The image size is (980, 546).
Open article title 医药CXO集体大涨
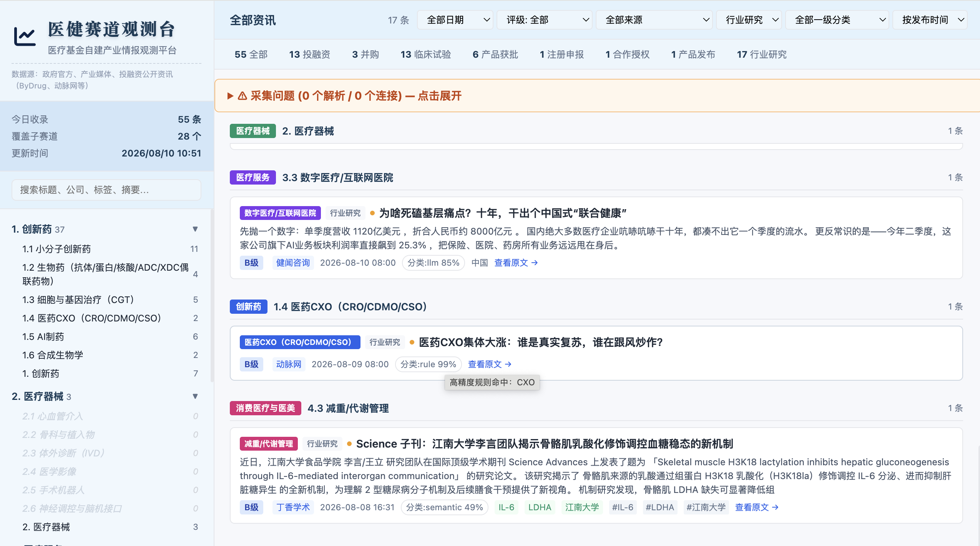point(541,343)
